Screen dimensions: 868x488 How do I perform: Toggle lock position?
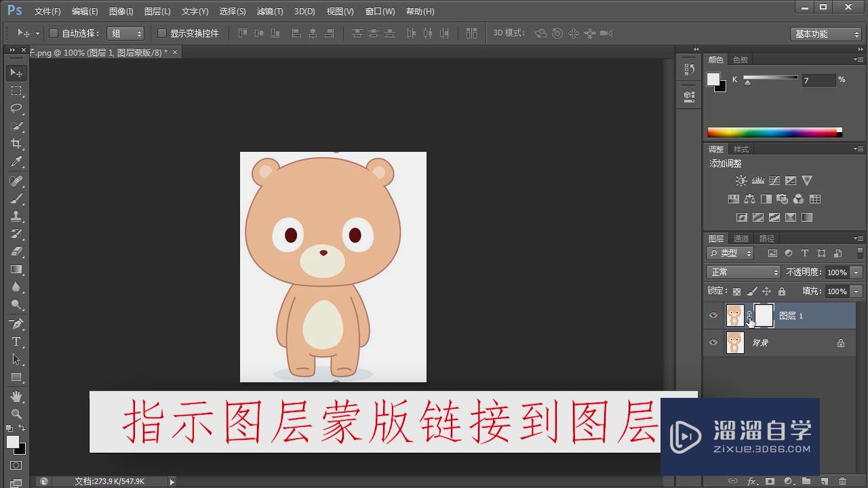tap(766, 291)
